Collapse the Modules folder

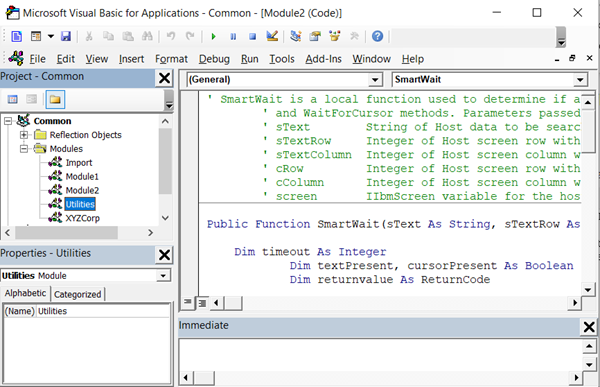click(24, 149)
